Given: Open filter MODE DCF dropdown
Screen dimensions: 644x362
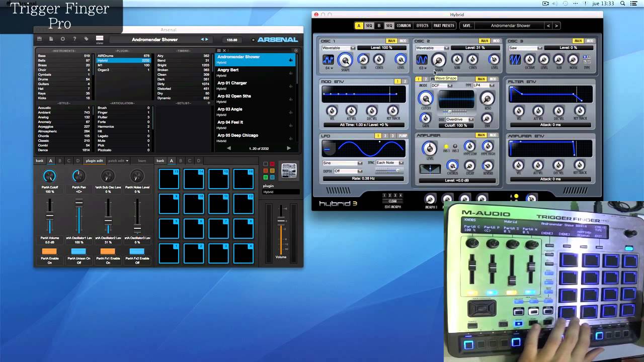Looking at the screenshot, I should (442, 85).
